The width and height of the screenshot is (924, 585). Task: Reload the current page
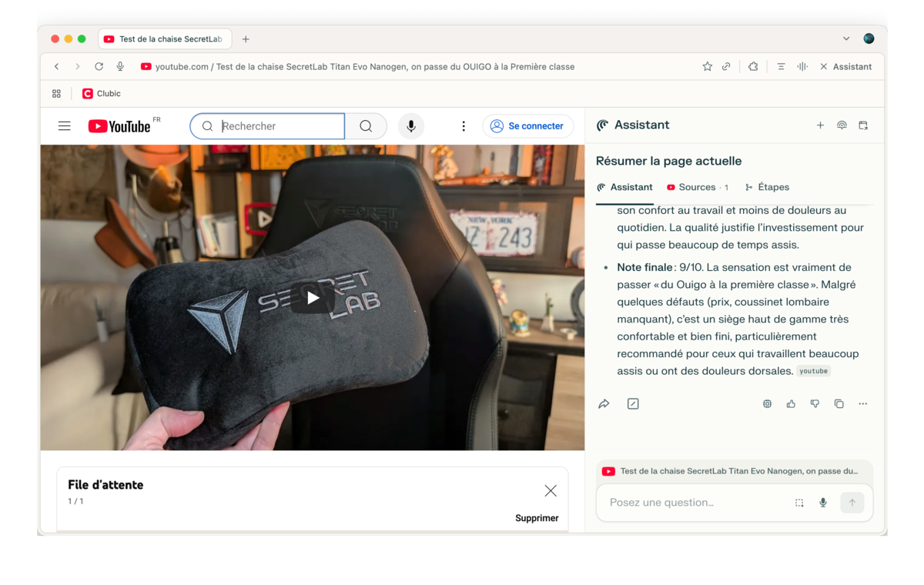pyautogui.click(x=99, y=67)
